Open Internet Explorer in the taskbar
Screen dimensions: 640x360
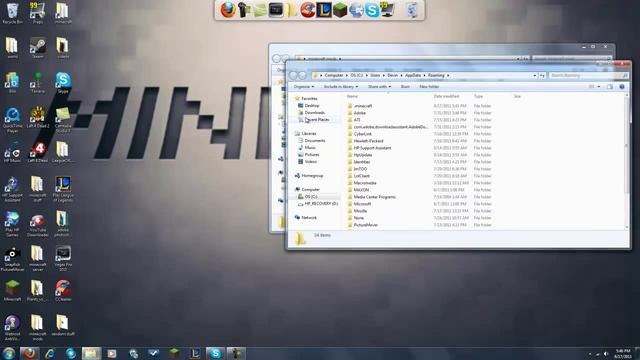(x=50, y=353)
